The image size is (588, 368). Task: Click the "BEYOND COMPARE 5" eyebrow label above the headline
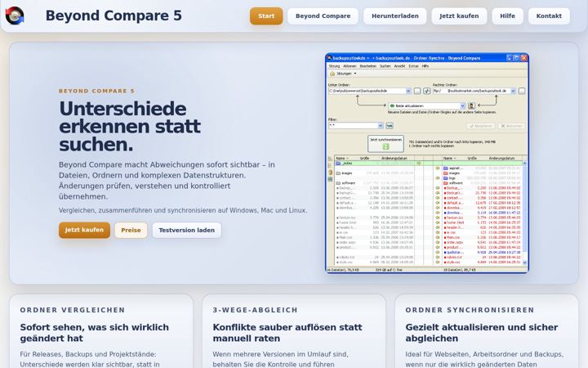96,91
